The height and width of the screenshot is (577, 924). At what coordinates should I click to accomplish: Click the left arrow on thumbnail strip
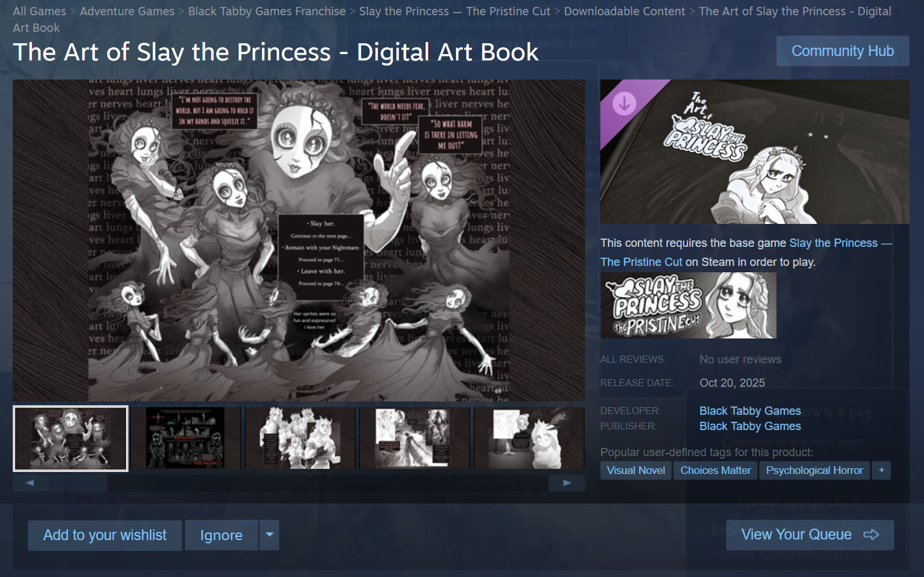[31, 483]
